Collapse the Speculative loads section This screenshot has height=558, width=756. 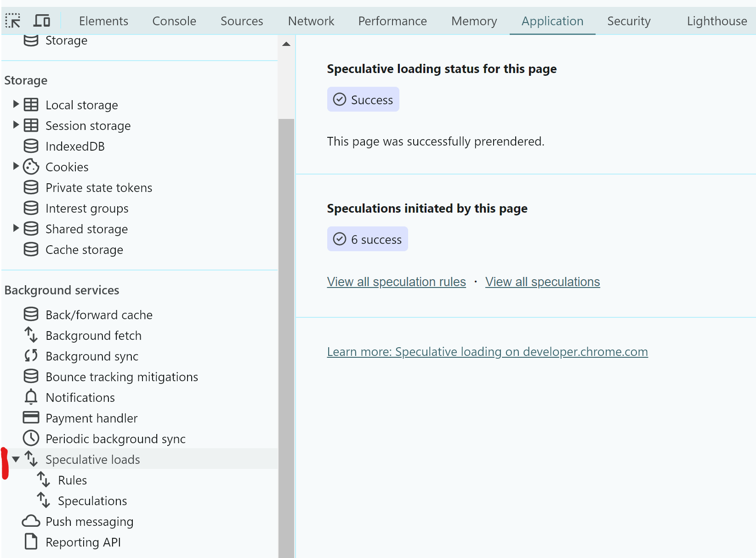point(16,459)
